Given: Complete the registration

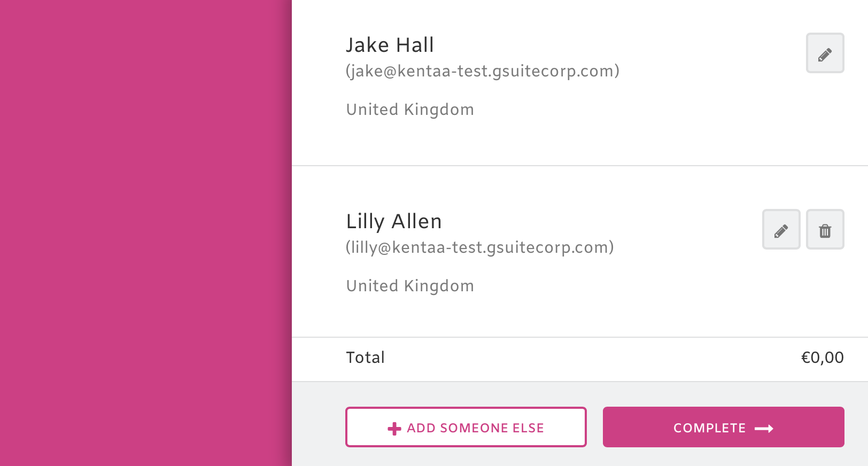Looking at the screenshot, I should (x=723, y=427).
